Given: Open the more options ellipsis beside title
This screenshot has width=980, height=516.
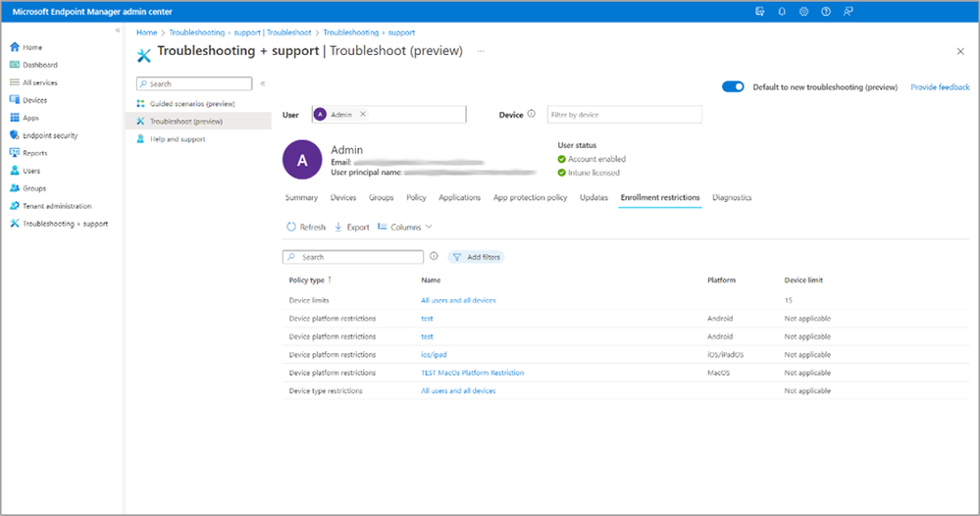Looking at the screenshot, I should coord(481,51).
